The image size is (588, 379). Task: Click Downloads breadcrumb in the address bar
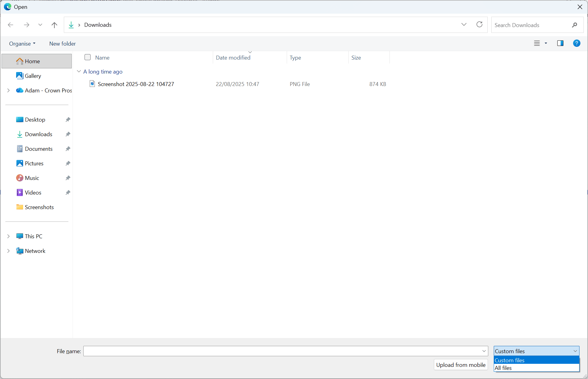click(98, 25)
